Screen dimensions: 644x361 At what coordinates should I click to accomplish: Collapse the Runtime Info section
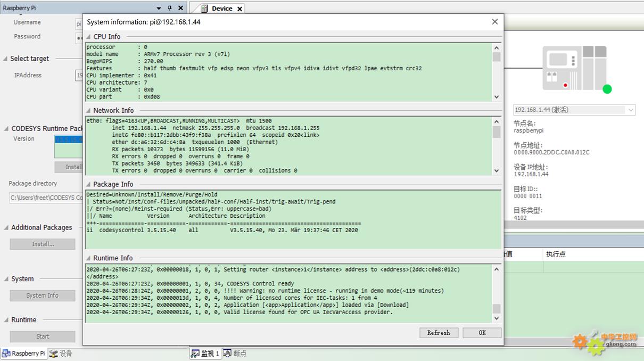(89, 258)
